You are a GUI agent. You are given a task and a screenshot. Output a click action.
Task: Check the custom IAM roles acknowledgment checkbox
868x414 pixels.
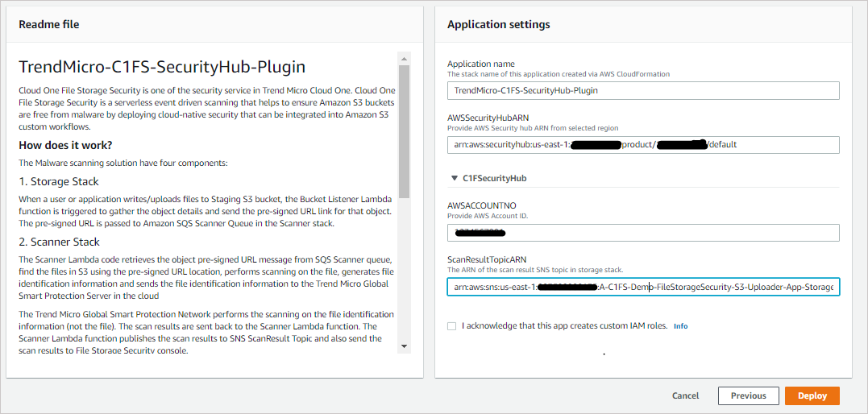tap(451, 326)
